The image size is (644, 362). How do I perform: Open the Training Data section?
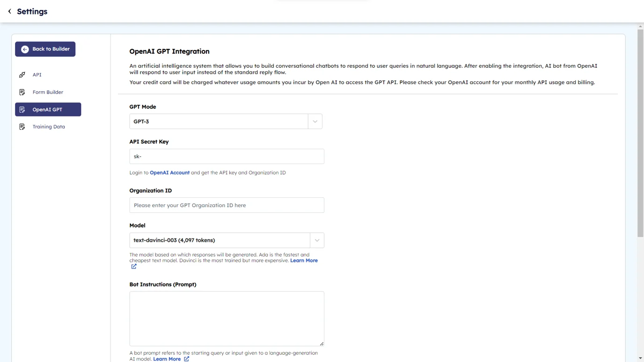[x=49, y=127]
